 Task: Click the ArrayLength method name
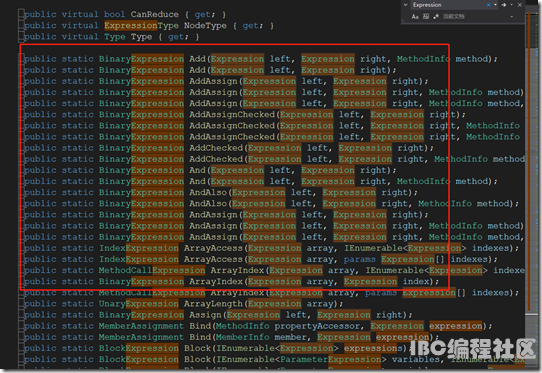click(x=213, y=304)
